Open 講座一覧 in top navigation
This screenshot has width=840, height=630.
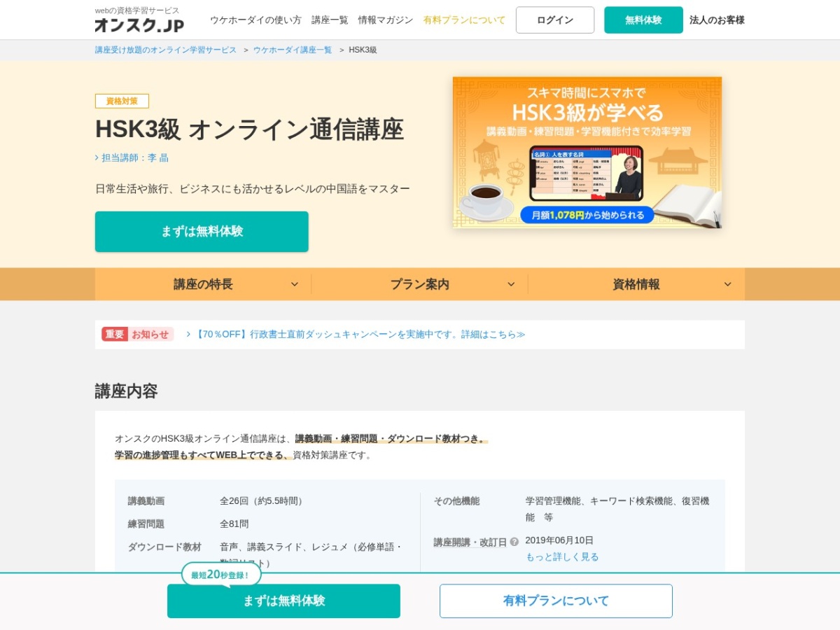coord(330,20)
